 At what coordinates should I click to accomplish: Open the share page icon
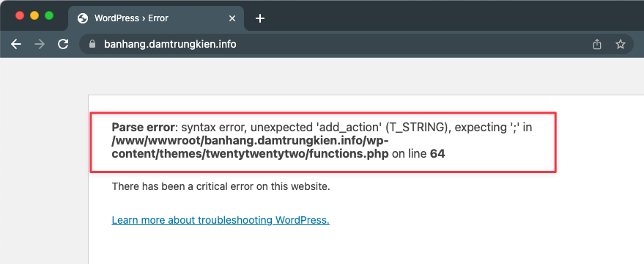[597, 44]
